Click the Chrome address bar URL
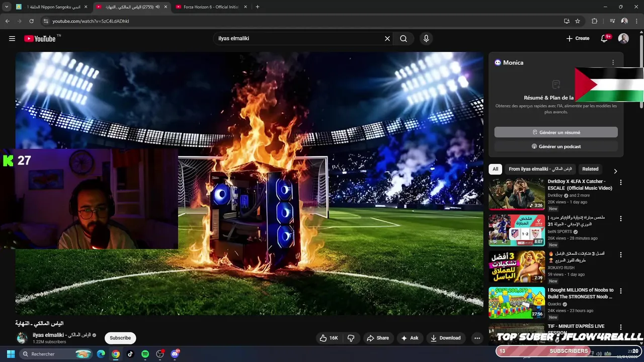This screenshot has width=644, height=362. 91,21
